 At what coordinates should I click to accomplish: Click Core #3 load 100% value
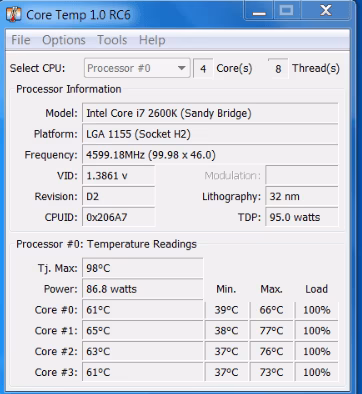[317, 372]
